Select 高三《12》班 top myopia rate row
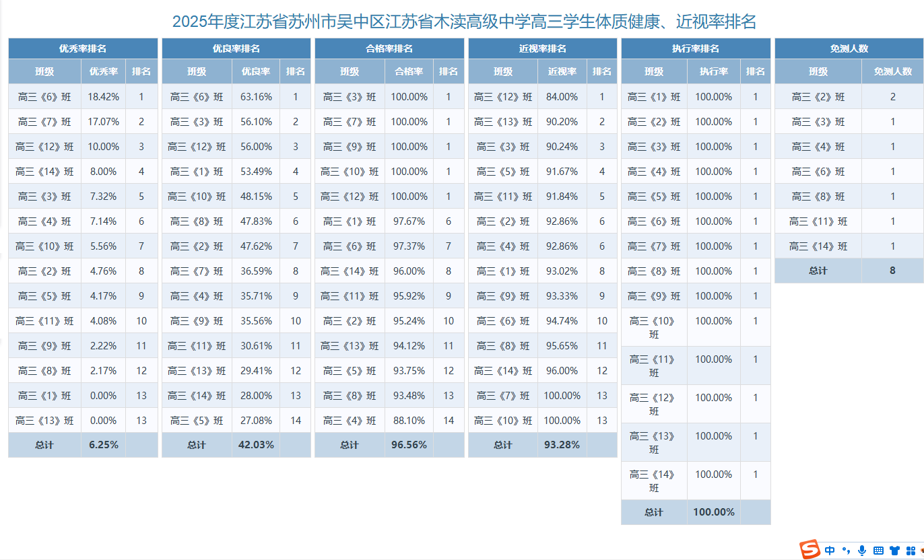Screen dimensions: 924x560 pos(504,96)
